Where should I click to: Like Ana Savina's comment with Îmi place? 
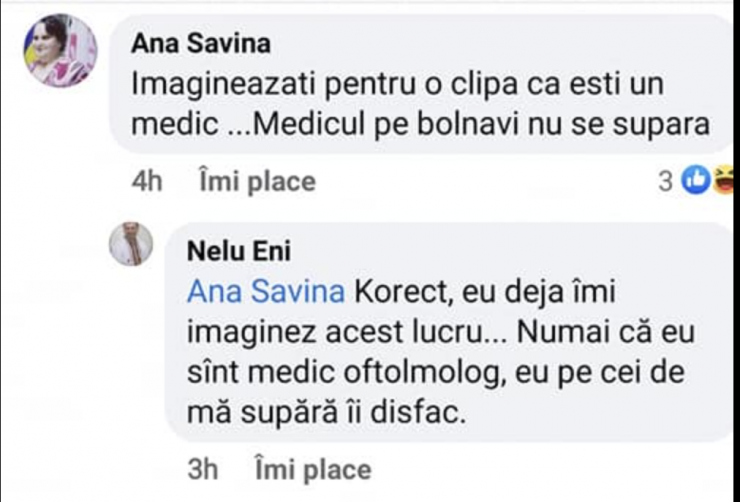click(258, 182)
